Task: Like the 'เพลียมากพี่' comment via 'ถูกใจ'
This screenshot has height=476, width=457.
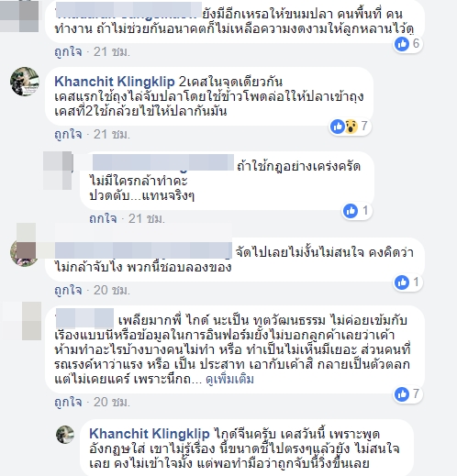Action: pos(68,402)
